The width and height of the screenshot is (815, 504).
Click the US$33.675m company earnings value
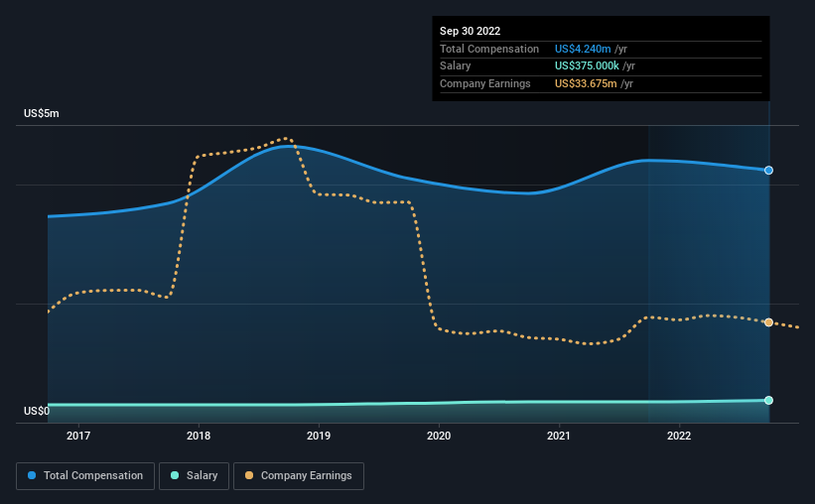click(x=586, y=83)
